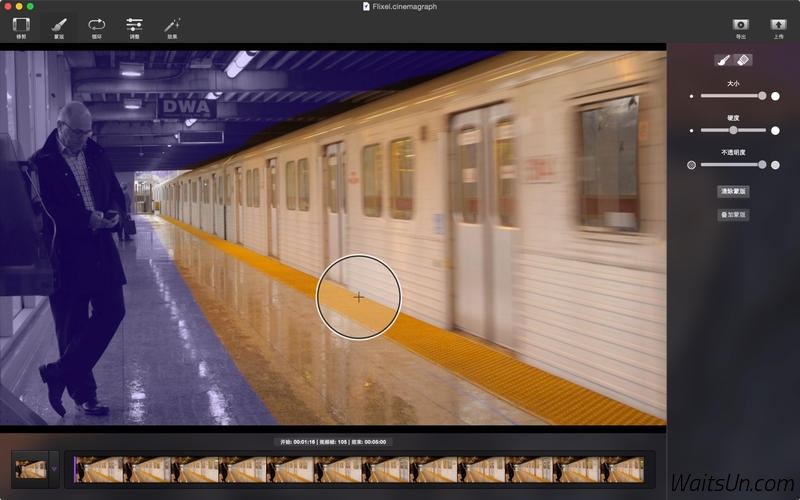Open the Adjust (调整) sliders panel
The image size is (800, 500).
134,28
